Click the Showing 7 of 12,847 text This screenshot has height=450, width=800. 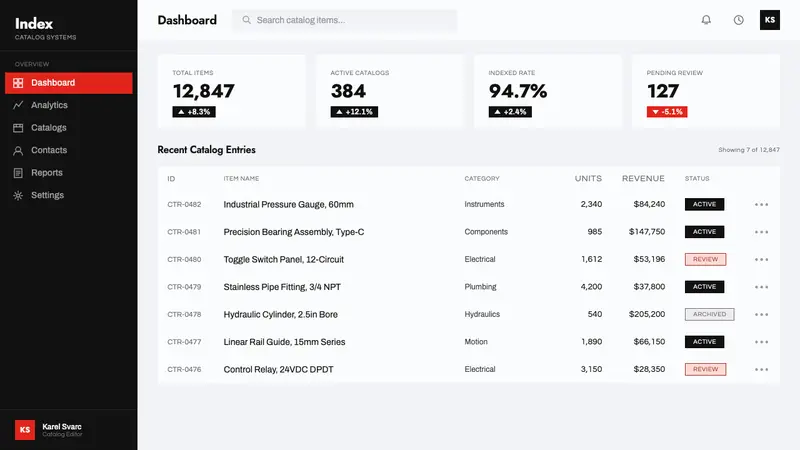(748, 150)
